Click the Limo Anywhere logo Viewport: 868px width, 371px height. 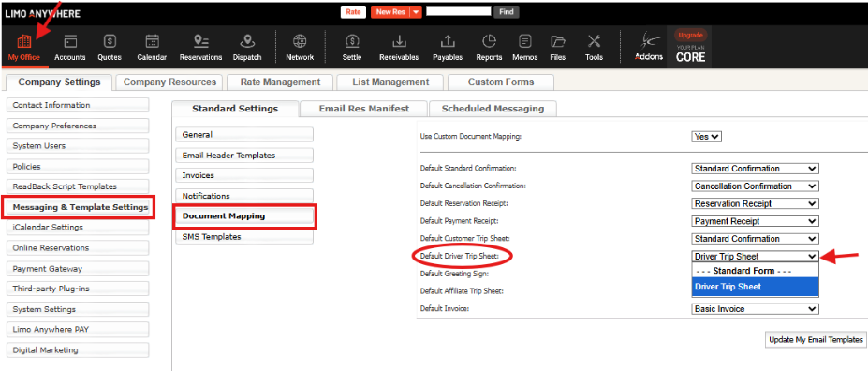pos(43,13)
